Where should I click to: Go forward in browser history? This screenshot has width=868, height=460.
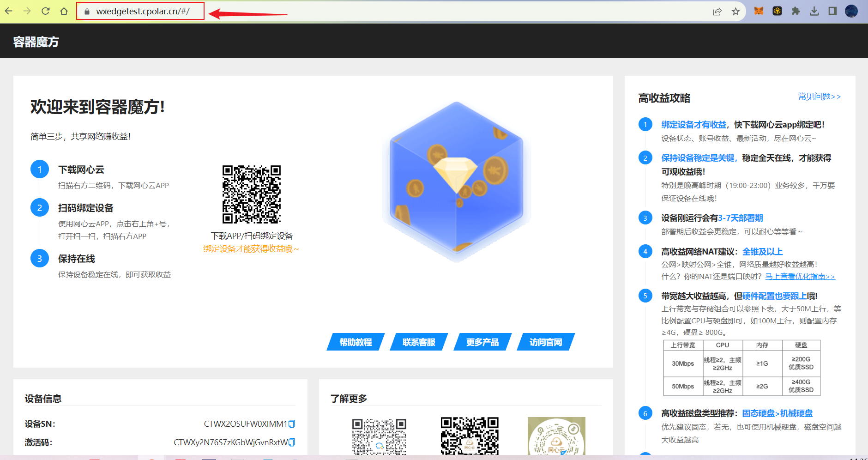[27, 11]
